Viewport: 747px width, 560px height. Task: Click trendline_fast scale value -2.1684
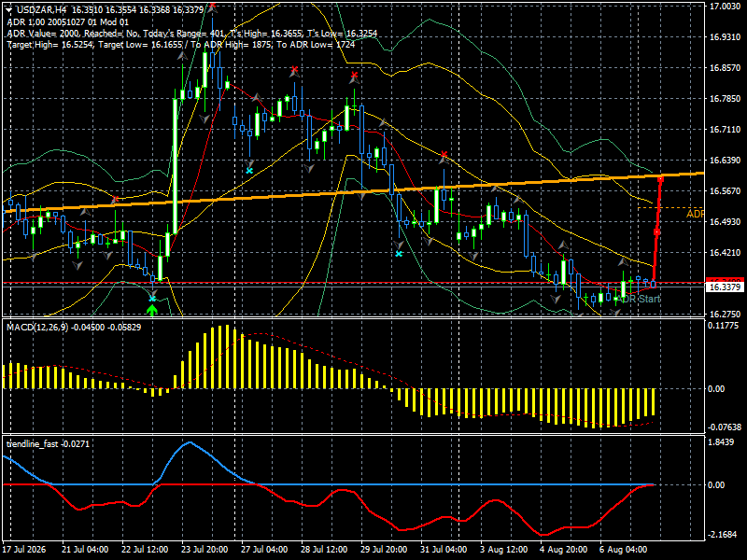[722, 535]
